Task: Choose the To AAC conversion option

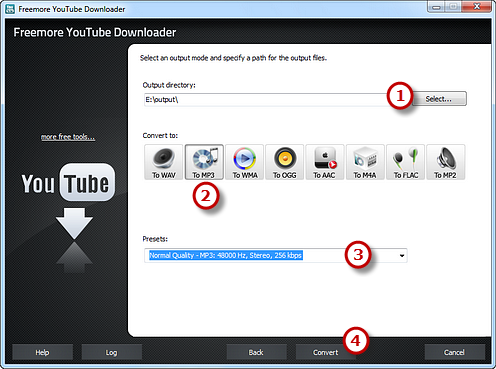Action: click(x=325, y=162)
